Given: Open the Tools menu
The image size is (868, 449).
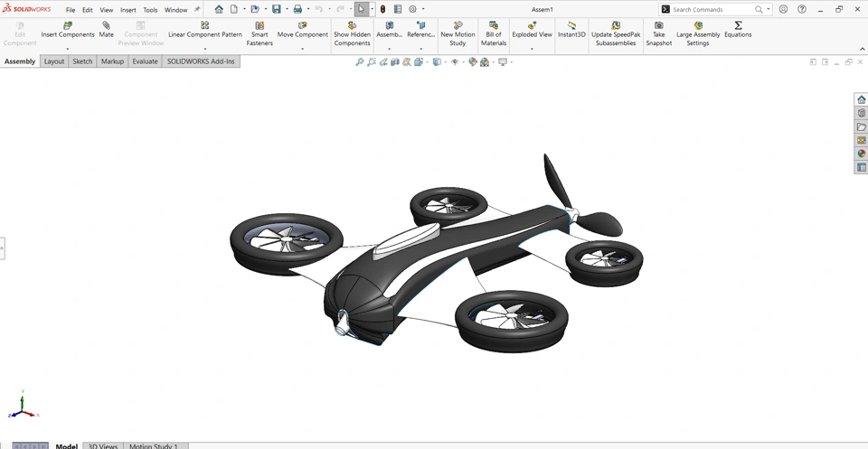Looking at the screenshot, I should click(x=150, y=10).
